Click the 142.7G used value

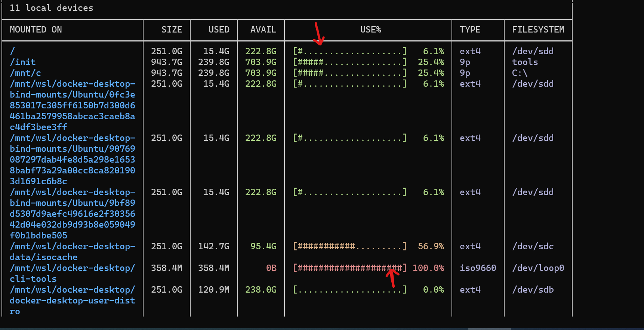tap(214, 246)
